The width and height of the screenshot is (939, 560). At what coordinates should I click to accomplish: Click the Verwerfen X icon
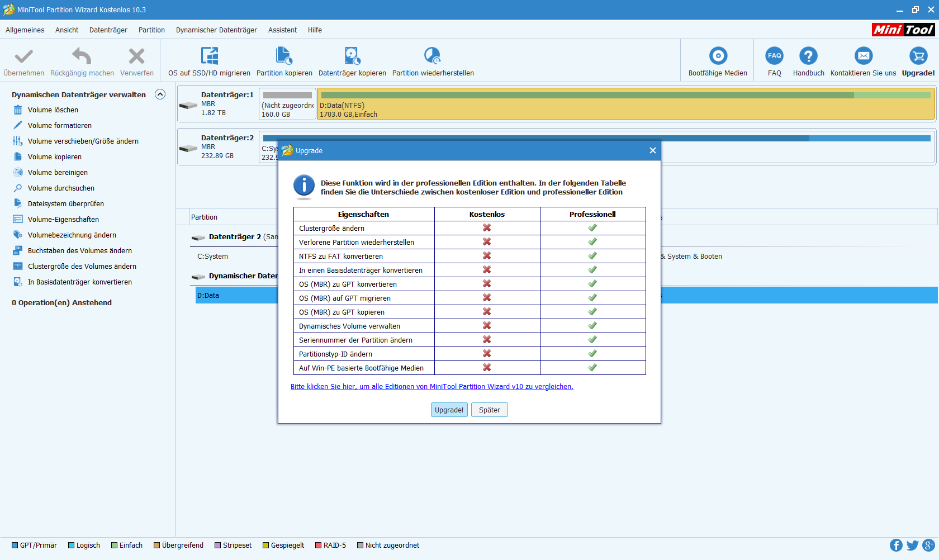(136, 56)
